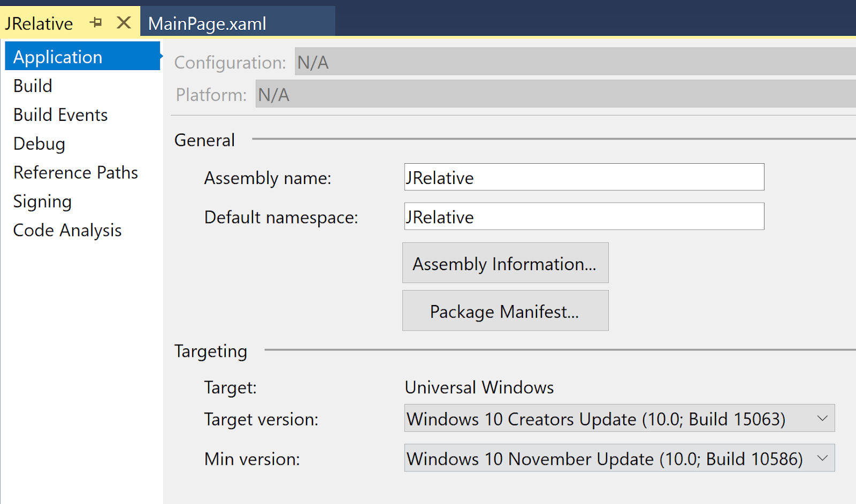Go to the Build settings page
Screen dimensions: 856x504
(x=33, y=86)
